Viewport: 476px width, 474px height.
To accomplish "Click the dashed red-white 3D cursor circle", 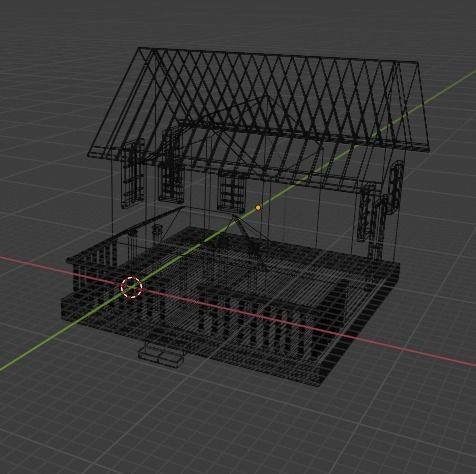I will point(131,287).
